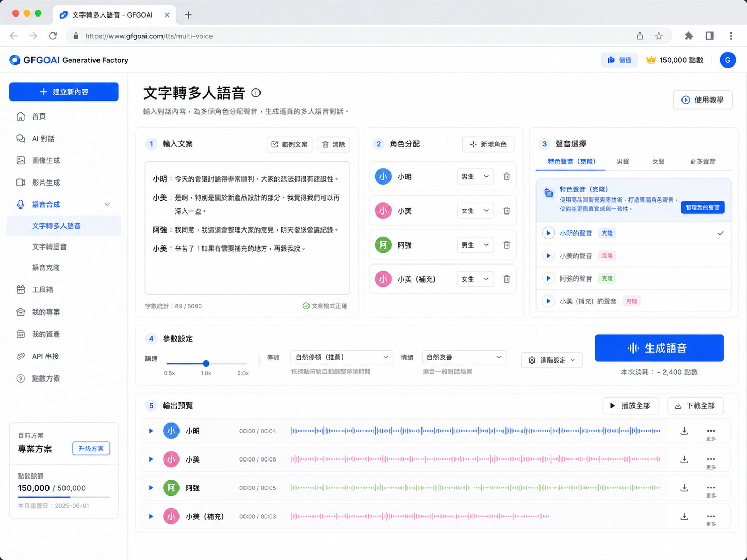The width and height of the screenshot is (747, 560).
Task: Switch to the 特色聲音（克隆）tab
Action: 572,161
